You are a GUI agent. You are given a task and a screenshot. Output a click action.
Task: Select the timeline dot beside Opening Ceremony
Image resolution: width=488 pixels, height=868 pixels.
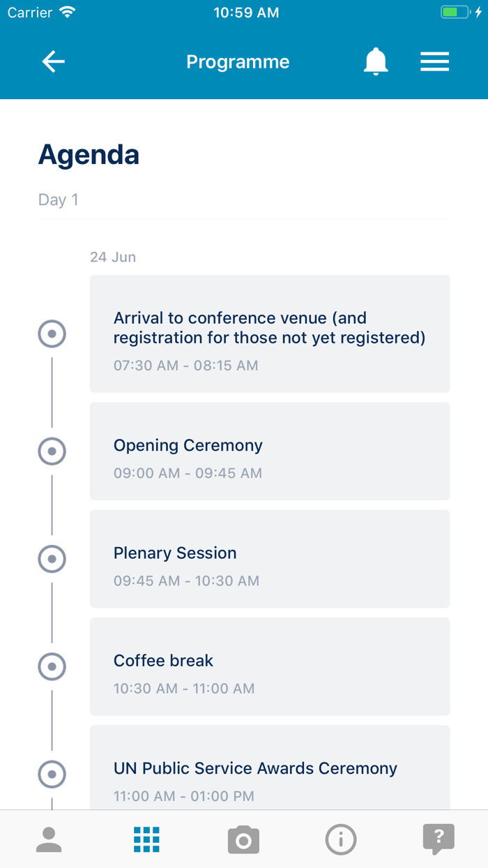pyautogui.click(x=52, y=451)
